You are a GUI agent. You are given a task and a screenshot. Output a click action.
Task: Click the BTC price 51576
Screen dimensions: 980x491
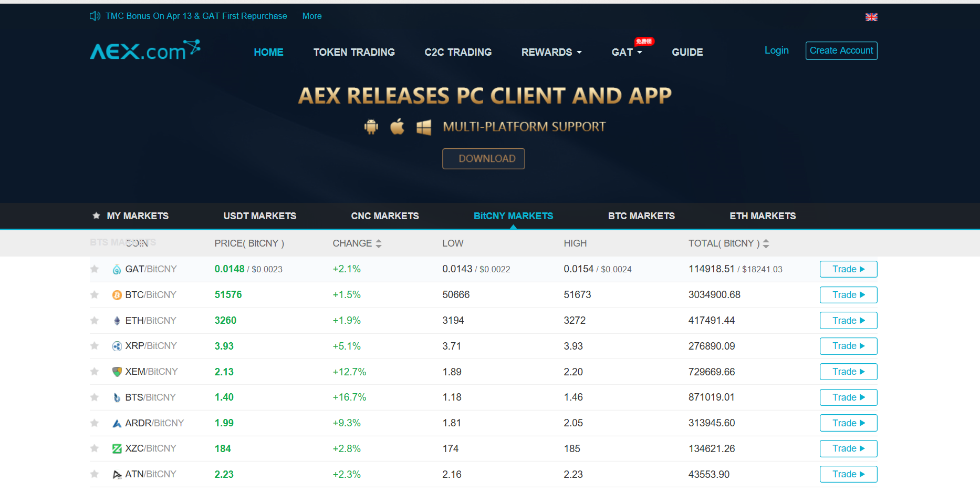(x=228, y=295)
